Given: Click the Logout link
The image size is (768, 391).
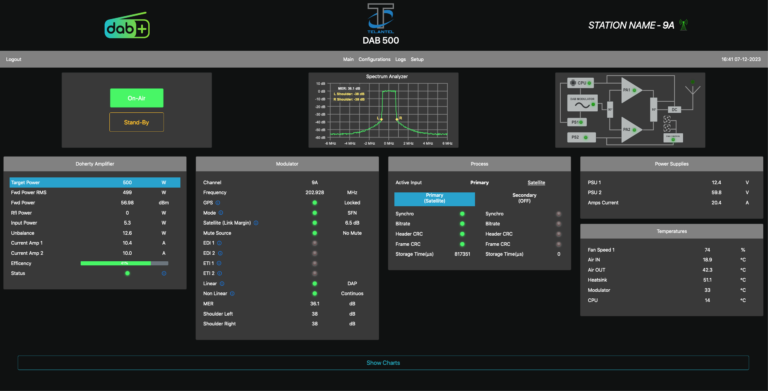Looking at the screenshot, I should pos(14,59).
